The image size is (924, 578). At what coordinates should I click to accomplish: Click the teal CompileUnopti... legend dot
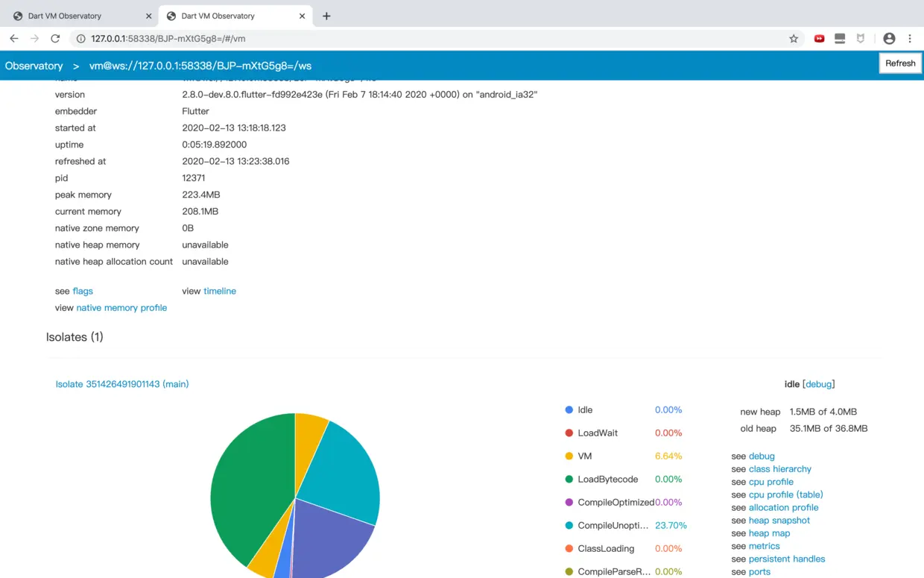(x=569, y=525)
